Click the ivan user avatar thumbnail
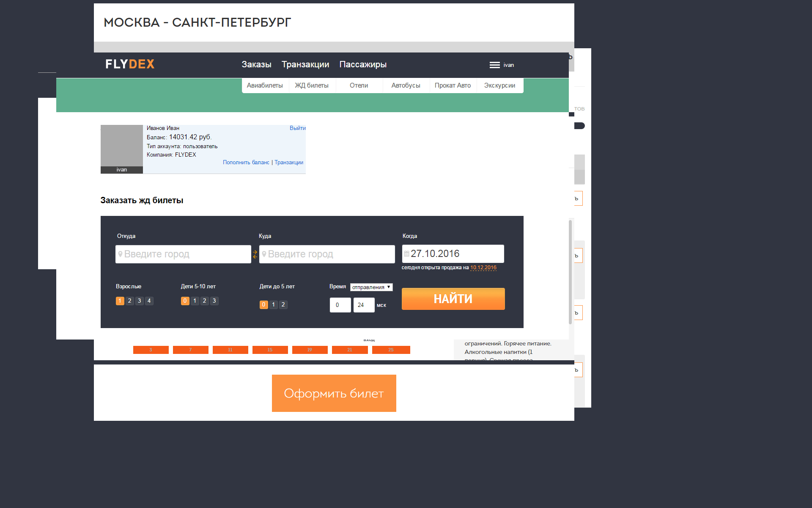Screen dimensions: 812x508 pyautogui.click(x=122, y=146)
